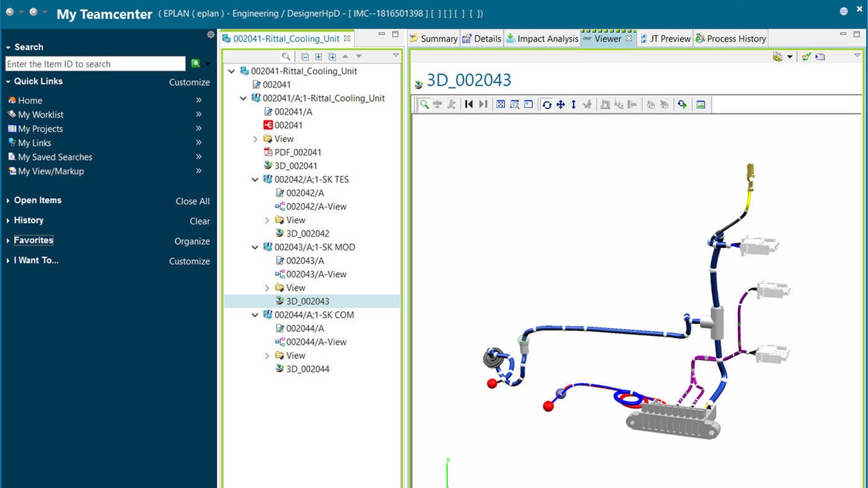The width and height of the screenshot is (868, 488).
Task: Click the down arrow icon above tree
Action: (x=358, y=56)
